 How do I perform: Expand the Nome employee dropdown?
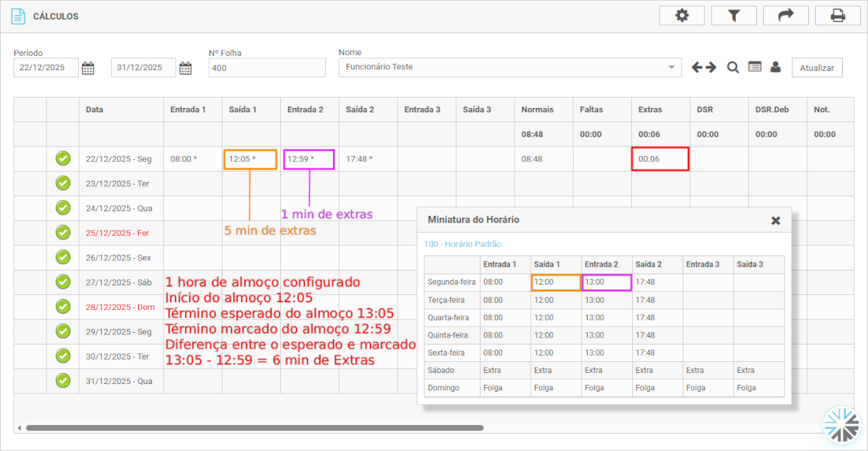pos(672,68)
